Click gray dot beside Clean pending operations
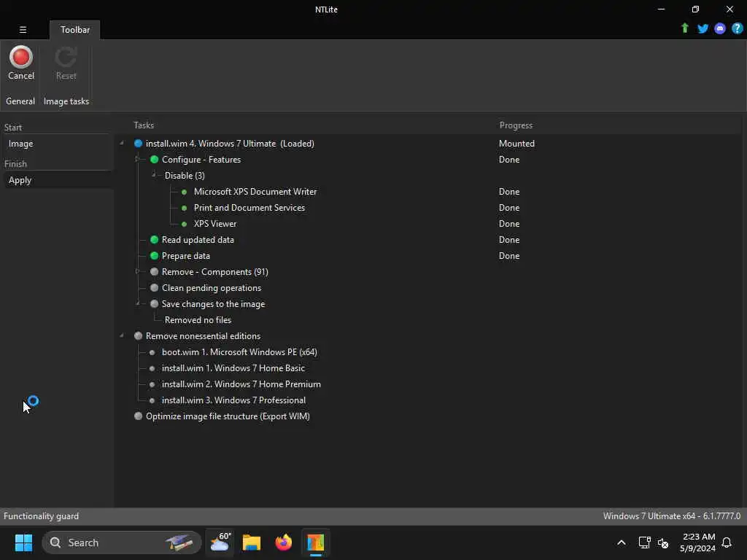The width and height of the screenshot is (747, 560). [154, 287]
